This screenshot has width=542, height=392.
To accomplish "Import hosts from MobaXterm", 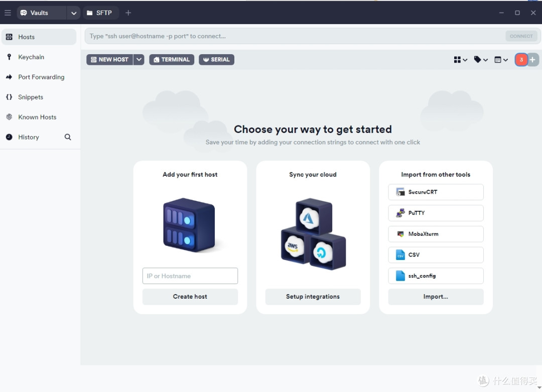I will point(436,234).
